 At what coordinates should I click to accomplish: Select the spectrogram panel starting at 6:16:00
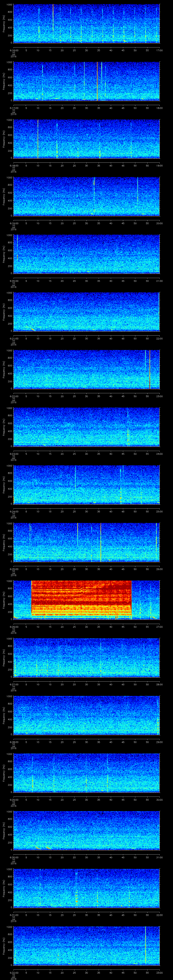[86, 24]
